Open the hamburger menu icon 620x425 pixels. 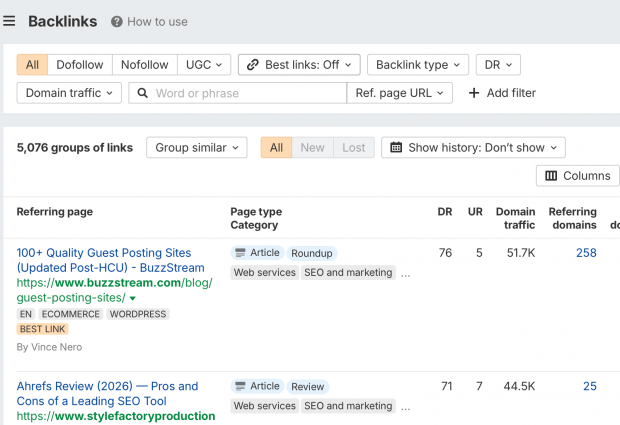[9, 21]
